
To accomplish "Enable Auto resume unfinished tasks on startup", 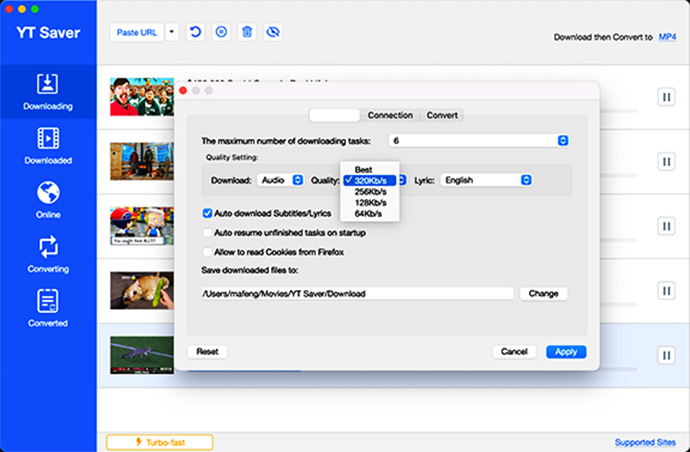I will 207,233.
